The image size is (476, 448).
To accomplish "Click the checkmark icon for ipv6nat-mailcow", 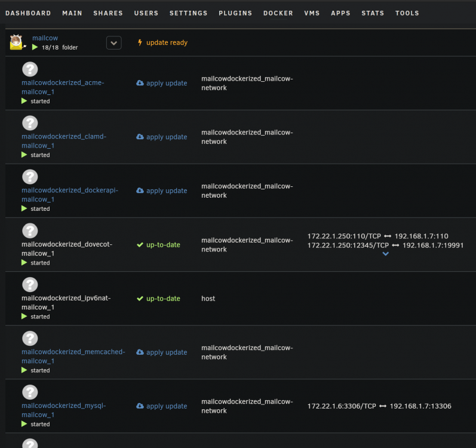I will pyautogui.click(x=140, y=298).
